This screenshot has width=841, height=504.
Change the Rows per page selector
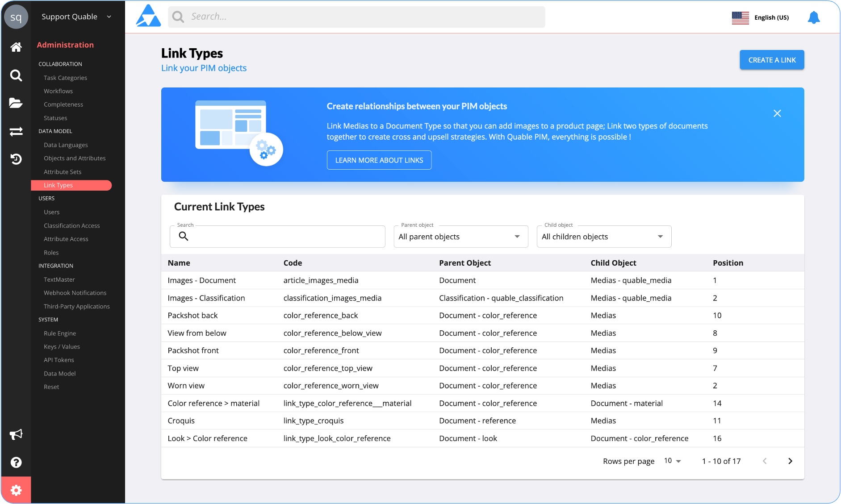(672, 461)
